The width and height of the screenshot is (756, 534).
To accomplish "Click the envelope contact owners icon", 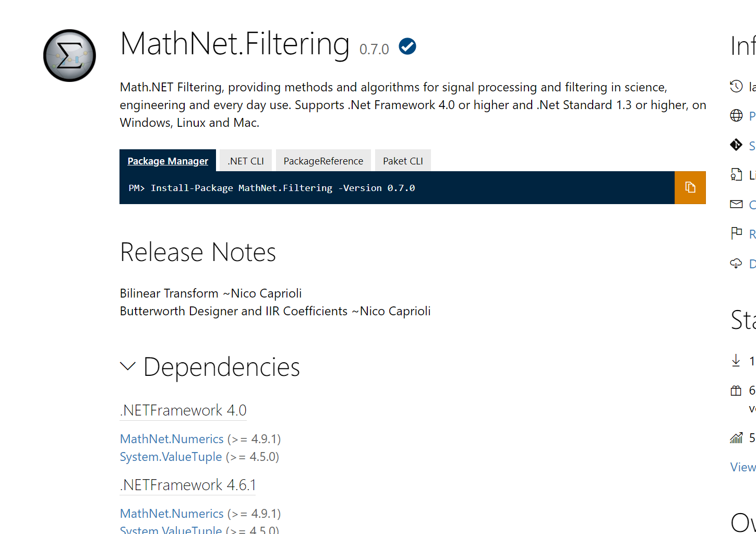I will coord(736,204).
